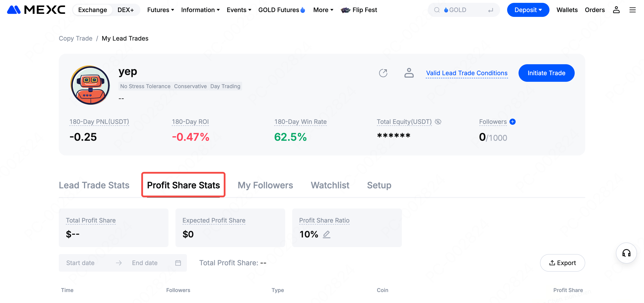
Task: Open the Deposit dropdown button
Action: point(528,10)
